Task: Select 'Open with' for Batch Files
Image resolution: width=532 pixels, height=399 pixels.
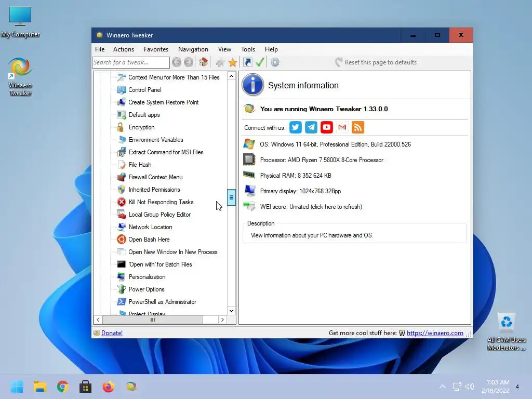Action: (x=160, y=264)
